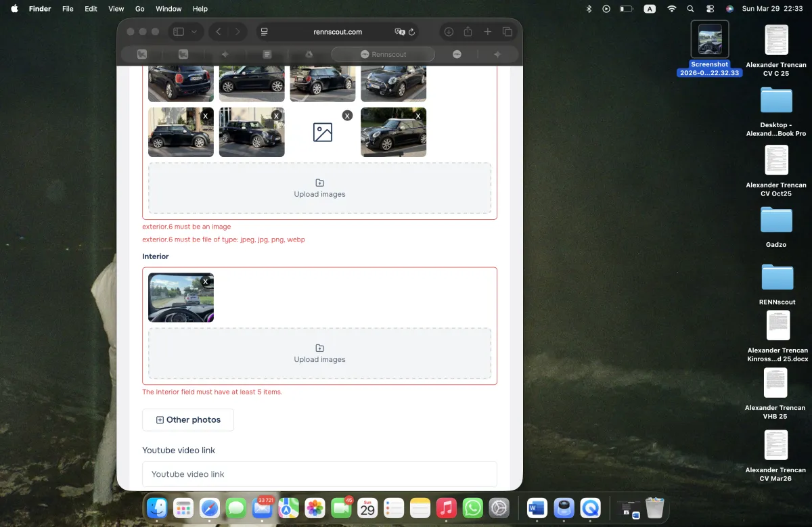Click the translate icon in address bar

(x=399, y=32)
